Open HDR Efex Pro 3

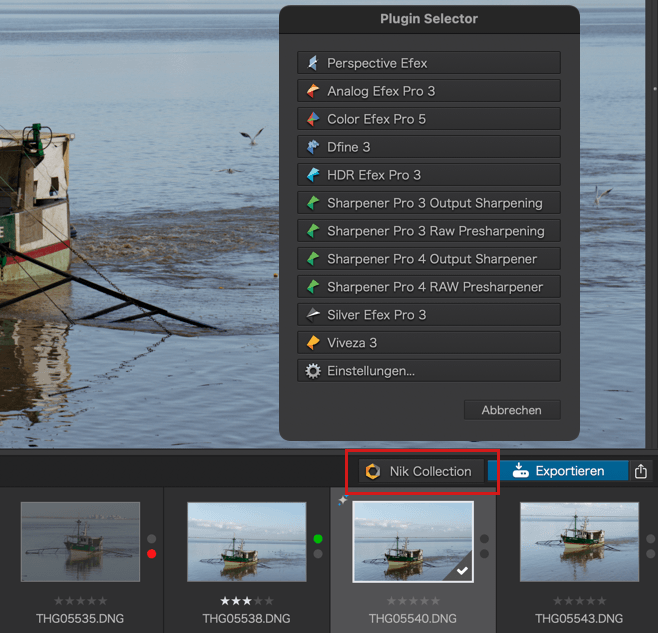(428, 175)
